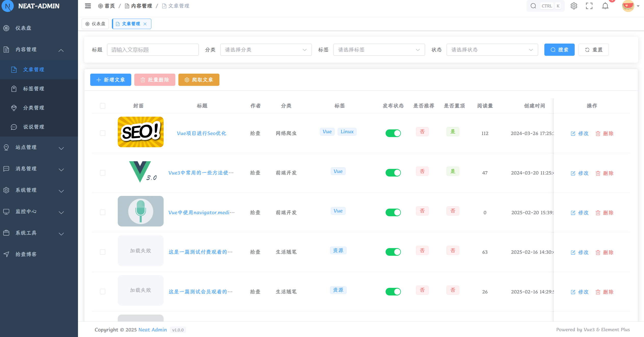644x337 pixels.
Task: Expand the 站点管理 sidebar menu
Action: 33,147
